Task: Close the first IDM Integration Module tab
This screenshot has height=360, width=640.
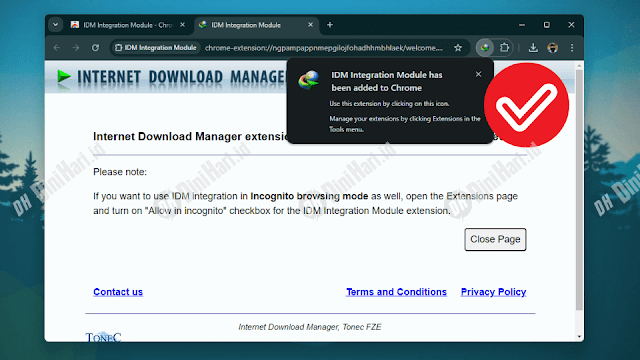Action: (x=182, y=25)
